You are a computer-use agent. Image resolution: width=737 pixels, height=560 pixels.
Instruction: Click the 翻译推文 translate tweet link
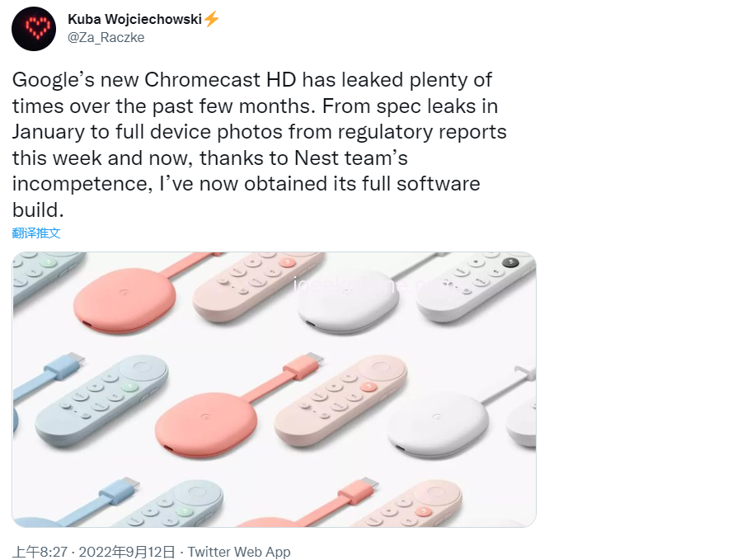coord(36,233)
